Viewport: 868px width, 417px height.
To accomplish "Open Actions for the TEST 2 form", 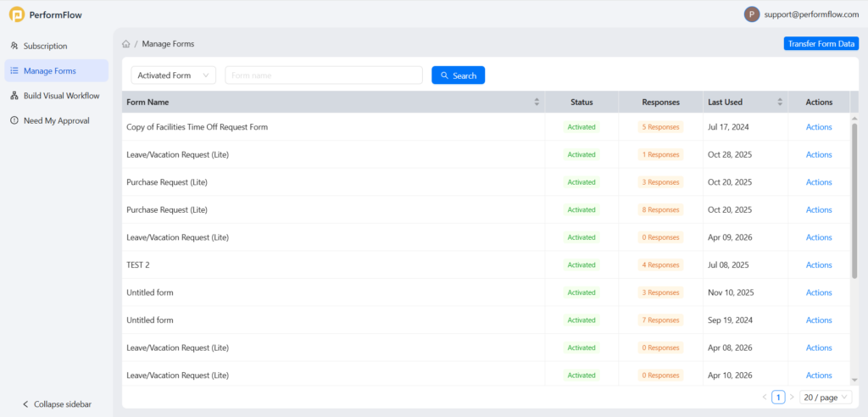I will [819, 264].
